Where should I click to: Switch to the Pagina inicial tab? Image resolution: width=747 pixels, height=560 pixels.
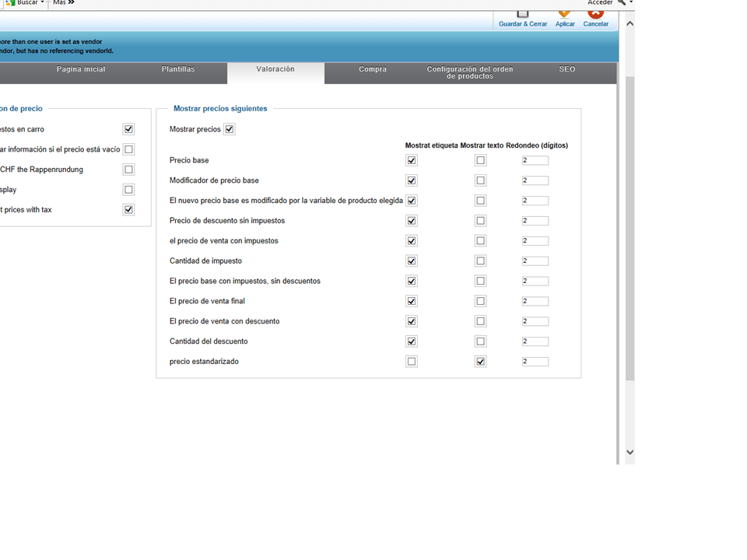point(81,69)
